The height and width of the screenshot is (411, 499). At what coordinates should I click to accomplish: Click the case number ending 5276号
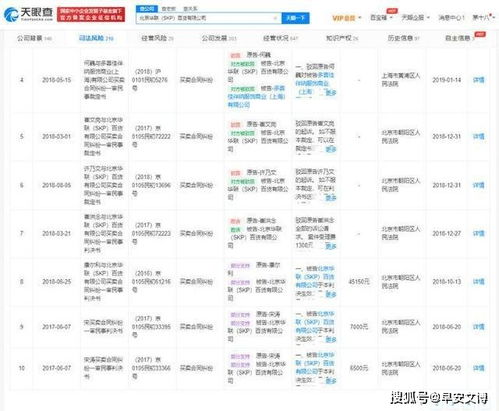tap(150, 80)
